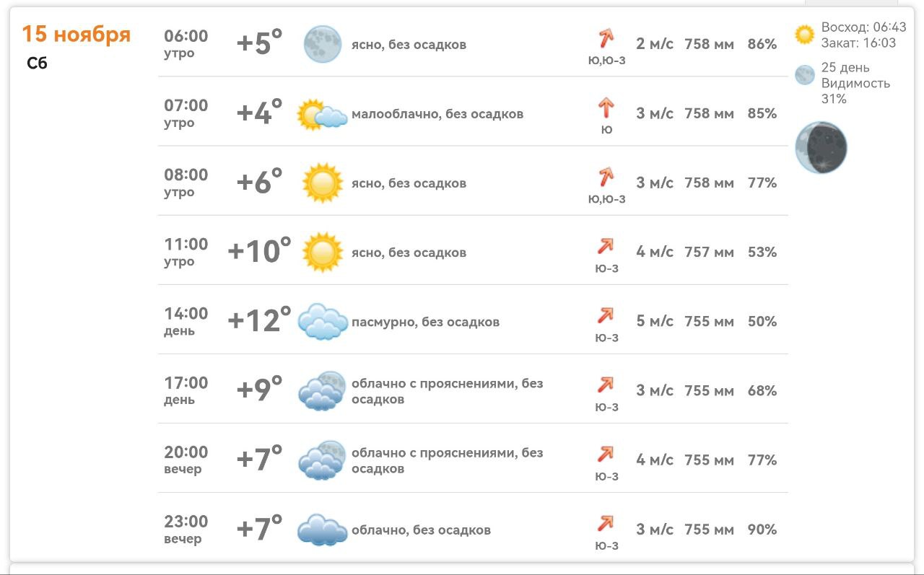Click the cloudy-with-moon icon at 17:00
This screenshot has width=924, height=575.
pos(321,391)
